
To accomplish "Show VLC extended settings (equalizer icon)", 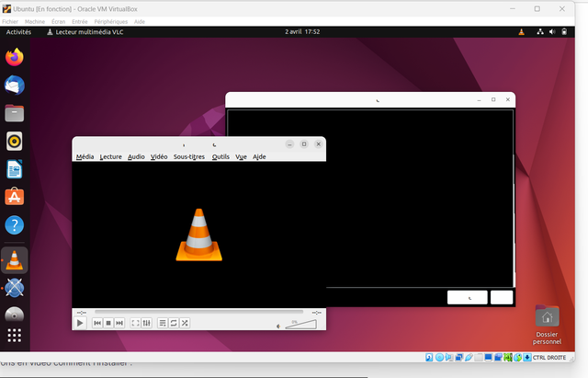I will tap(147, 323).
